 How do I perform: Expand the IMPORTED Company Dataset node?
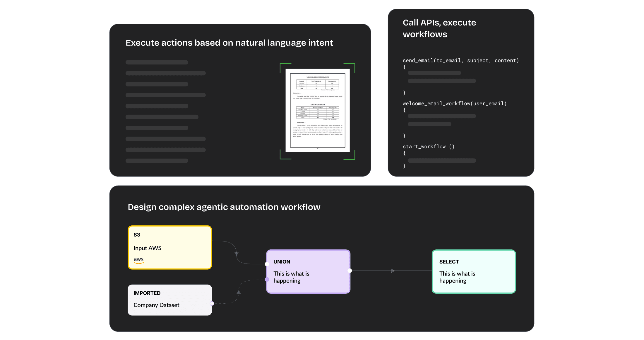coord(169,300)
